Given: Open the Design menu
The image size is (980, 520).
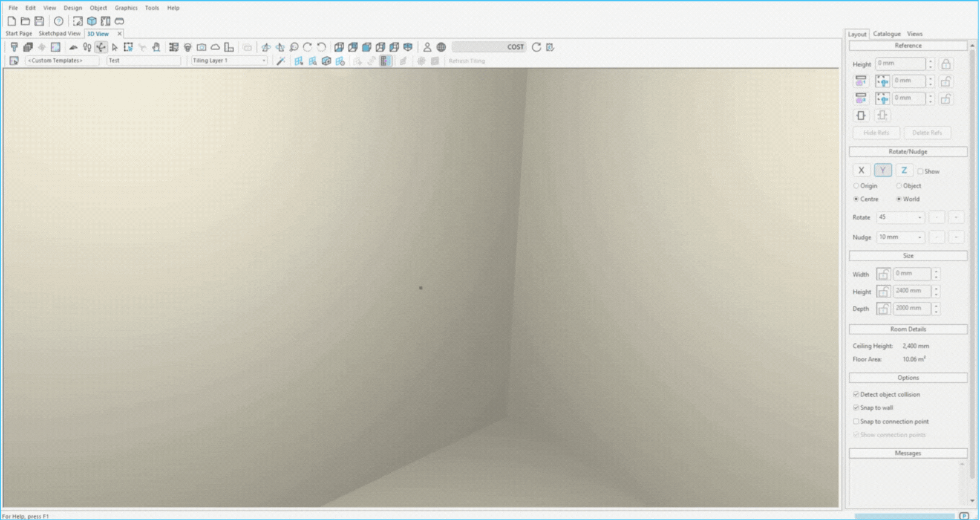Looking at the screenshot, I should tap(73, 8).
